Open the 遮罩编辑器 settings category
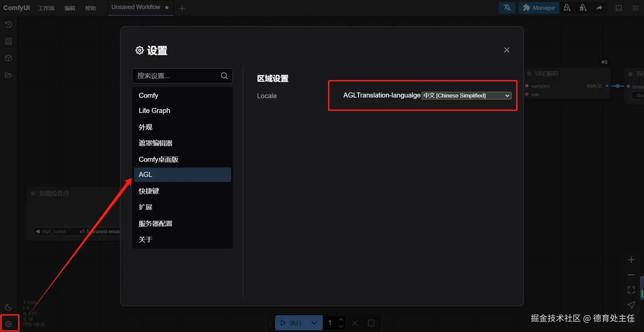Screen dimensions: 644x332 point(182,143)
